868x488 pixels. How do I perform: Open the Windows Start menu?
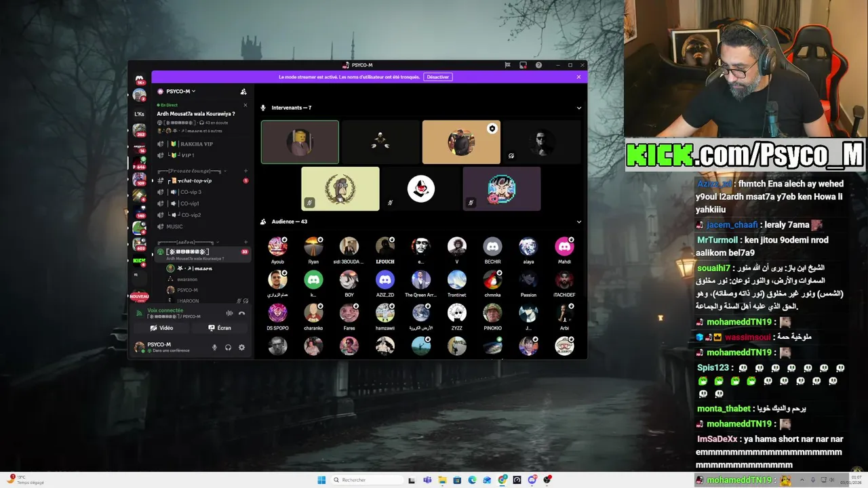click(x=321, y=480)
